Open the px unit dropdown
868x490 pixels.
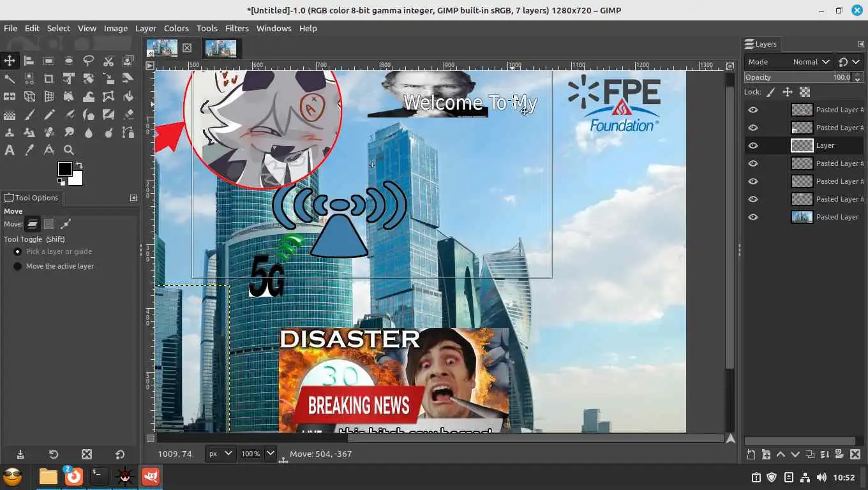(x=221, y=454)
